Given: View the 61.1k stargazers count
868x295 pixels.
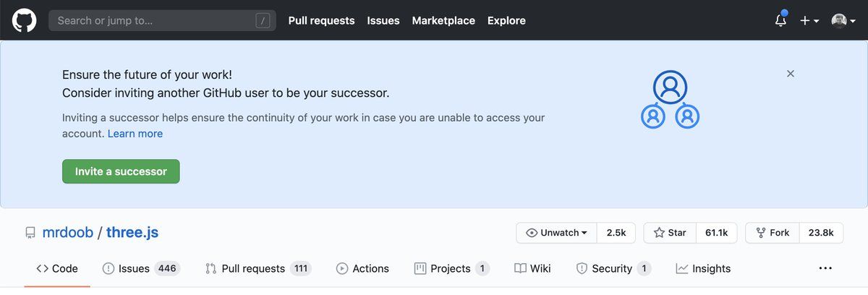Looking at the screenshot, I should 716,233.
